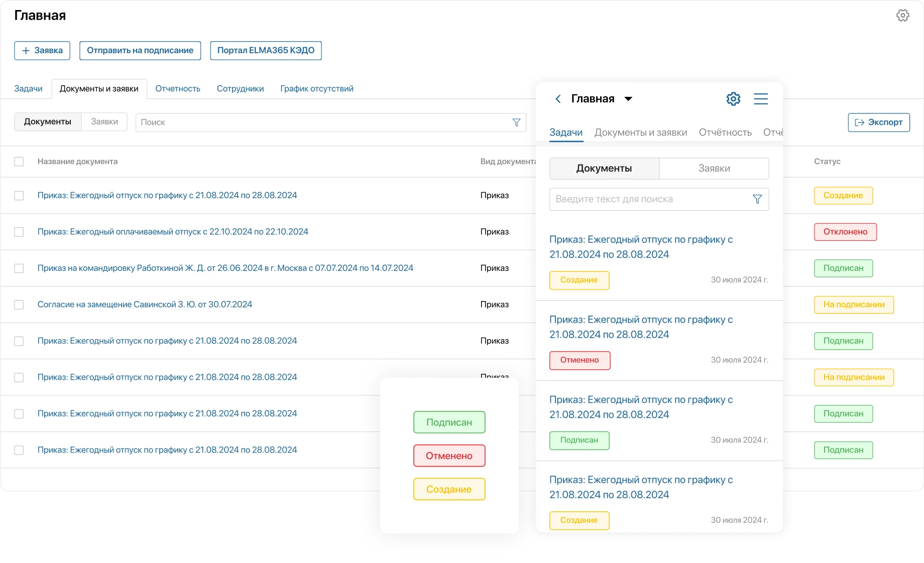Switch to the Отчетность tab
The width and height of the screenshot is (924, 563).
pos(177,89)
